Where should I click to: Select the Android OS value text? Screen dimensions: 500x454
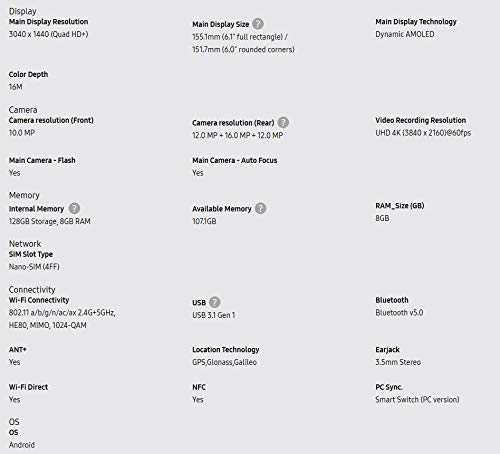[22, 445]
